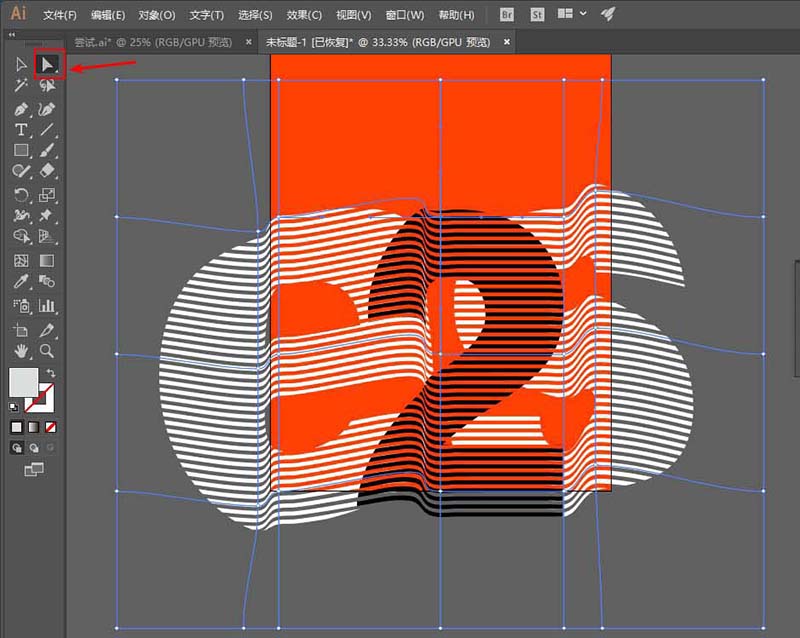This screenshot has width=800, height=638.
Task: Pick the Magic Wand tool
Action: [x=21, y=85]
